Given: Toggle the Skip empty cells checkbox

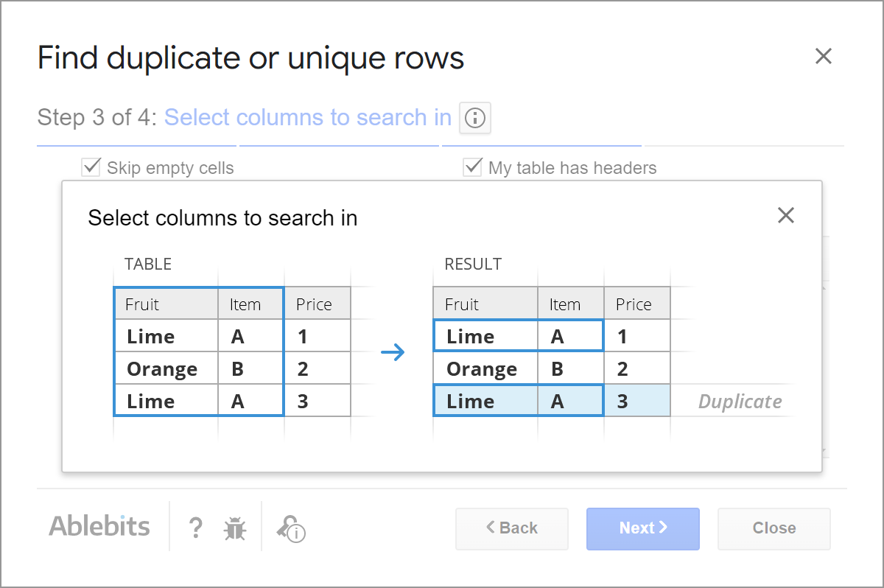Looking at the screenshot, I should click(91, 167).
